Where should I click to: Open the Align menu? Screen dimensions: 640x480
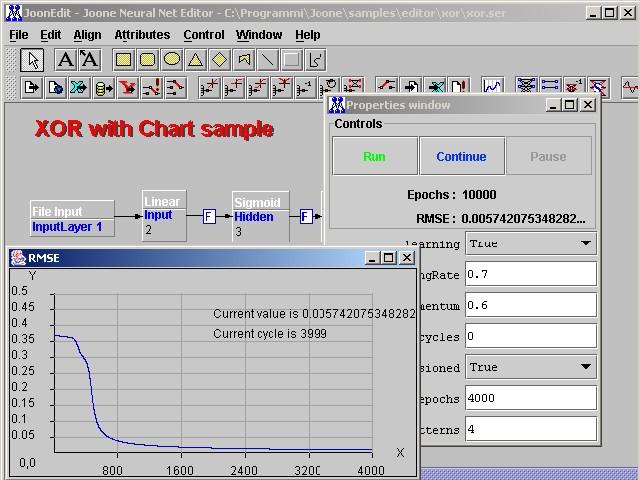[87, 35]
